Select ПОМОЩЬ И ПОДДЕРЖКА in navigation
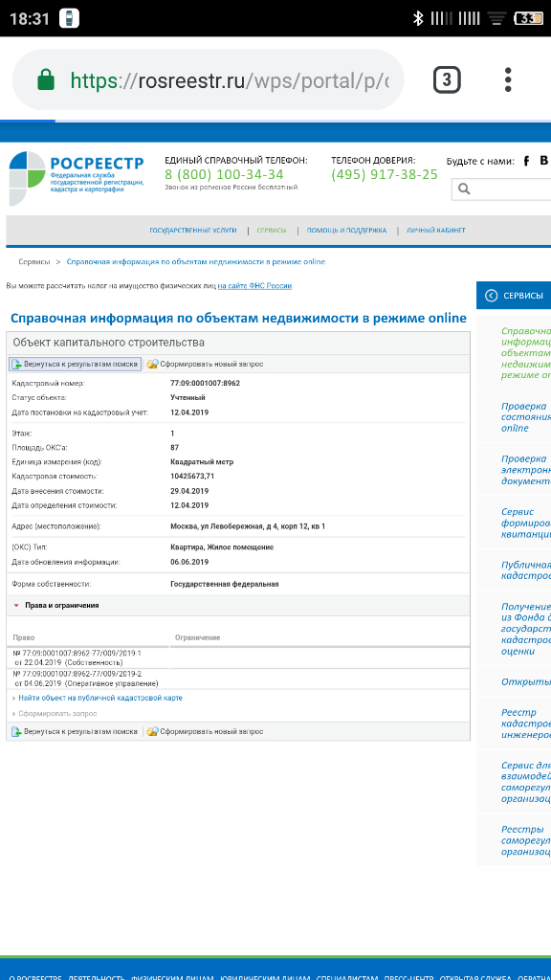The height and width of the screenshot is (980, 551). pyautogui.click(x=346, y=231)
